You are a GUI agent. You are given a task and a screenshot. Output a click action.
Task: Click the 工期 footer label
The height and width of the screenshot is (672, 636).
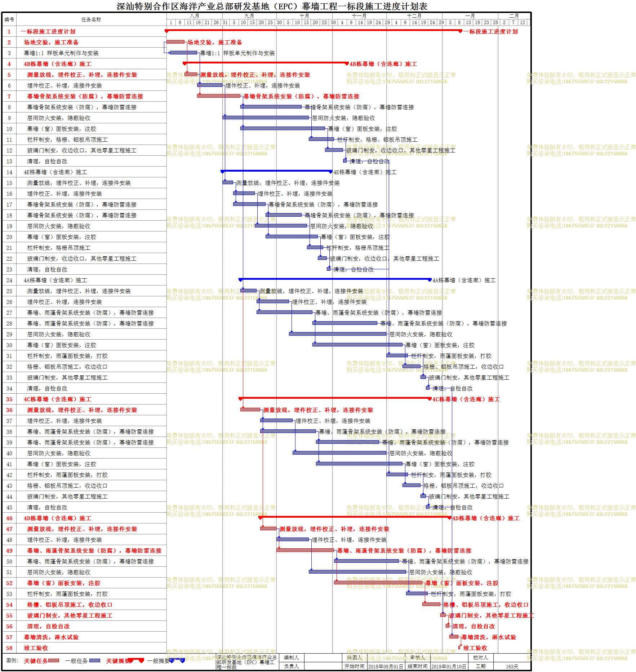(481, 666)
